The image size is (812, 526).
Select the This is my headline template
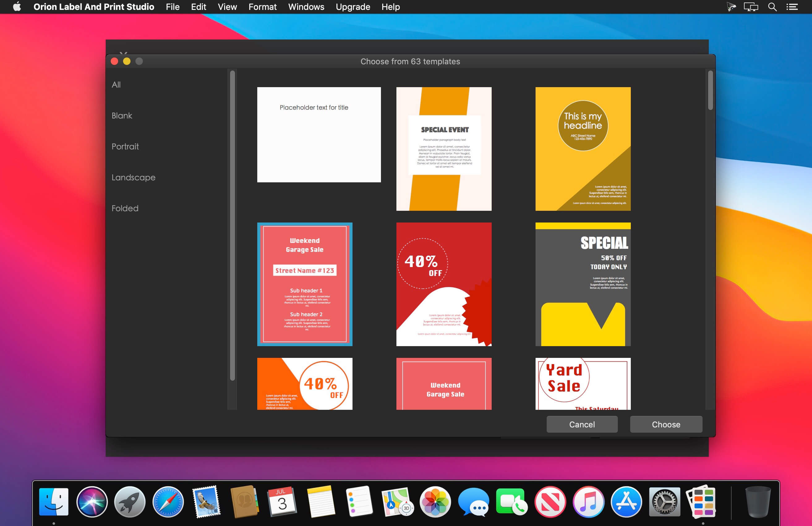coord(583,149)
